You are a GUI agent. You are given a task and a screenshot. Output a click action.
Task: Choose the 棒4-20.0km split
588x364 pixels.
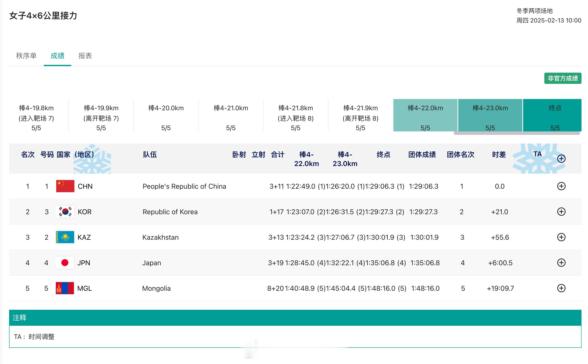166,115
